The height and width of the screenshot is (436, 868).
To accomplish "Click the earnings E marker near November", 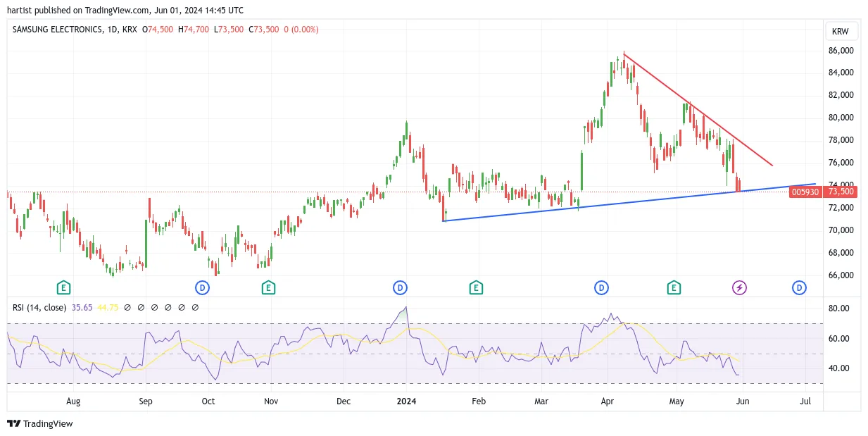I will pyautogui.click(x=268, y=287).
